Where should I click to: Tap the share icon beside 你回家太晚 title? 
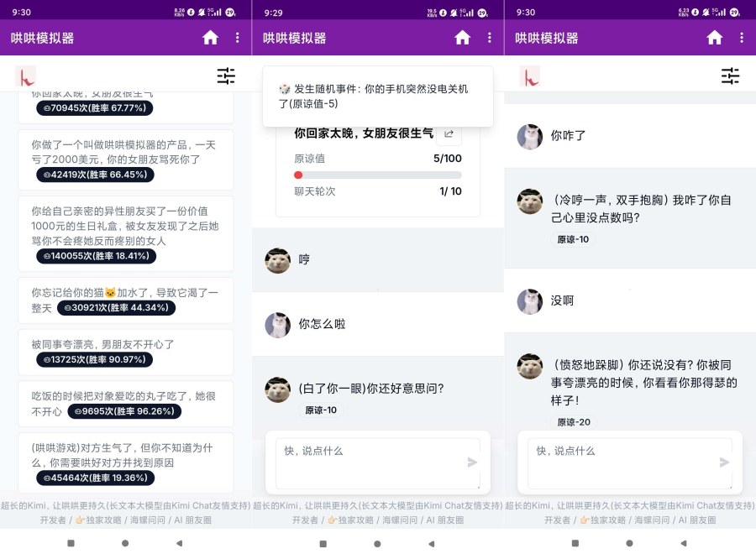click(449, 133)
